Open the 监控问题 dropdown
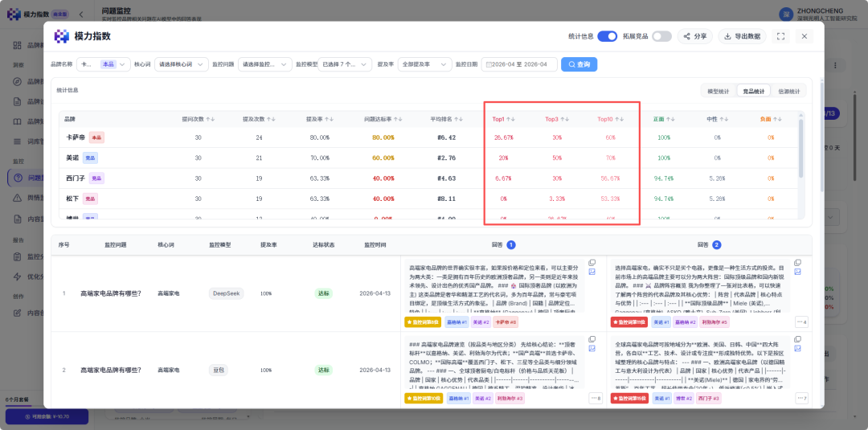Screen dimensions: 868x430 pyautogui.click(x=265, y=64)
